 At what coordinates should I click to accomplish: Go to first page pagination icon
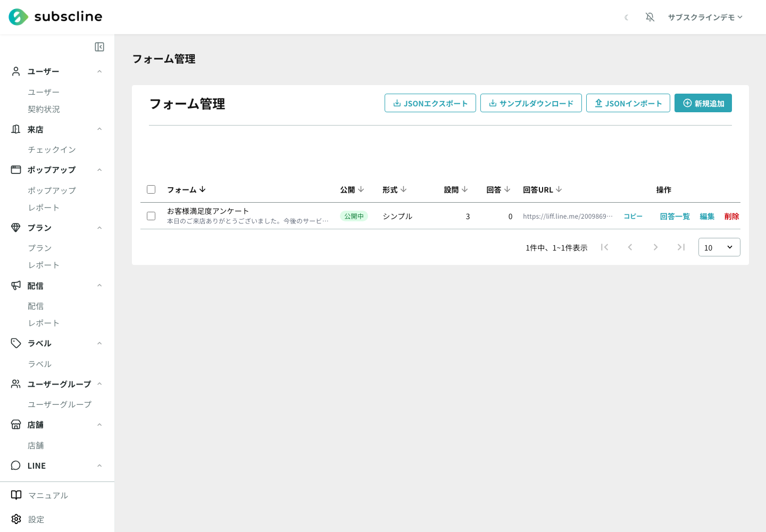(x=604, y=247)
